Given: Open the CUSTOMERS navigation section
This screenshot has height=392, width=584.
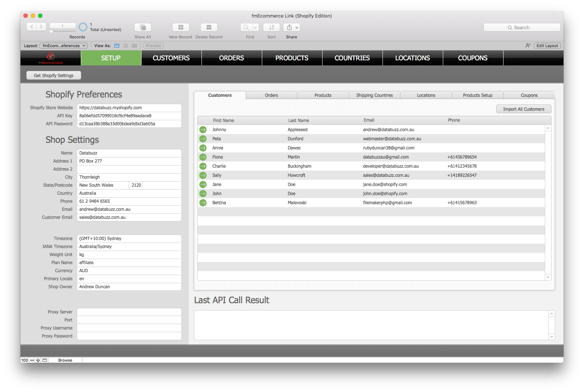Looking at the screenshot, I should click(x=171, y=58).
